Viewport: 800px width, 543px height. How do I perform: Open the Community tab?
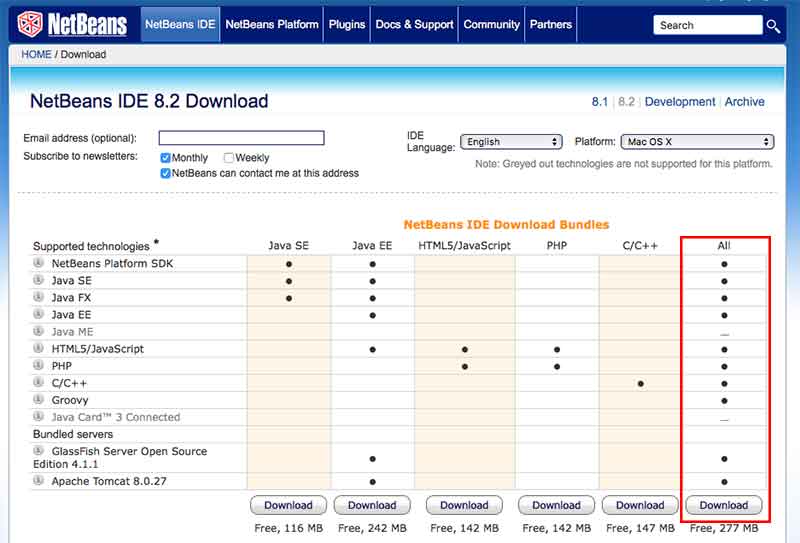point(491,24)
